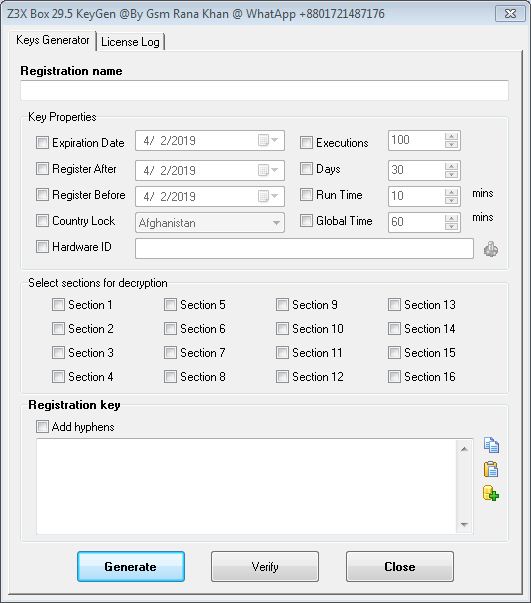Open Expiration Date calendar dropdown
531x603 pixels.
268,140
